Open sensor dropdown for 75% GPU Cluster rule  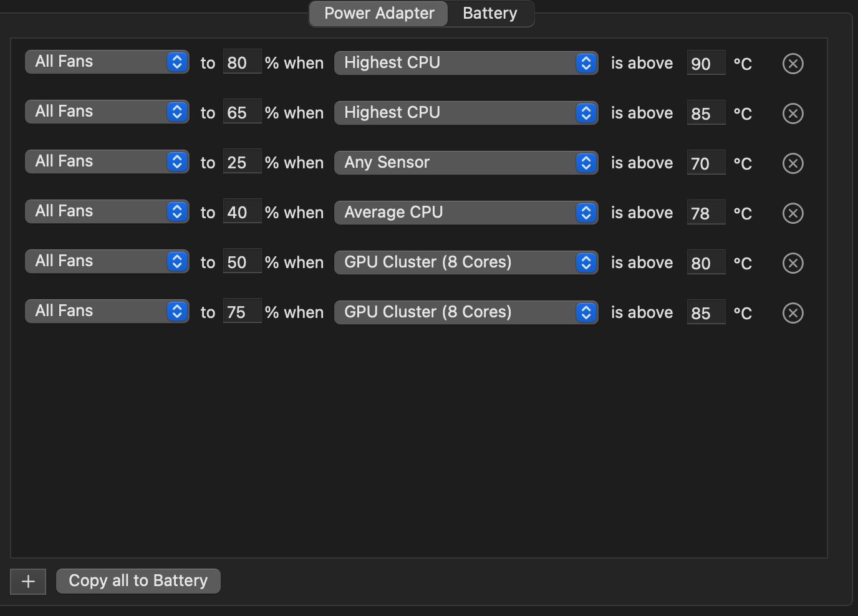[x=466, y=312]
